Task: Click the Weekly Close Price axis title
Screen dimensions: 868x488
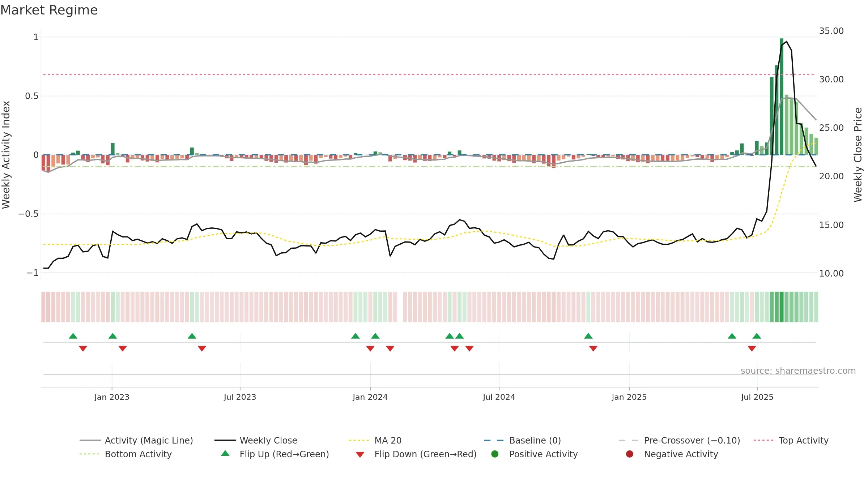Action: click(858, 155)
